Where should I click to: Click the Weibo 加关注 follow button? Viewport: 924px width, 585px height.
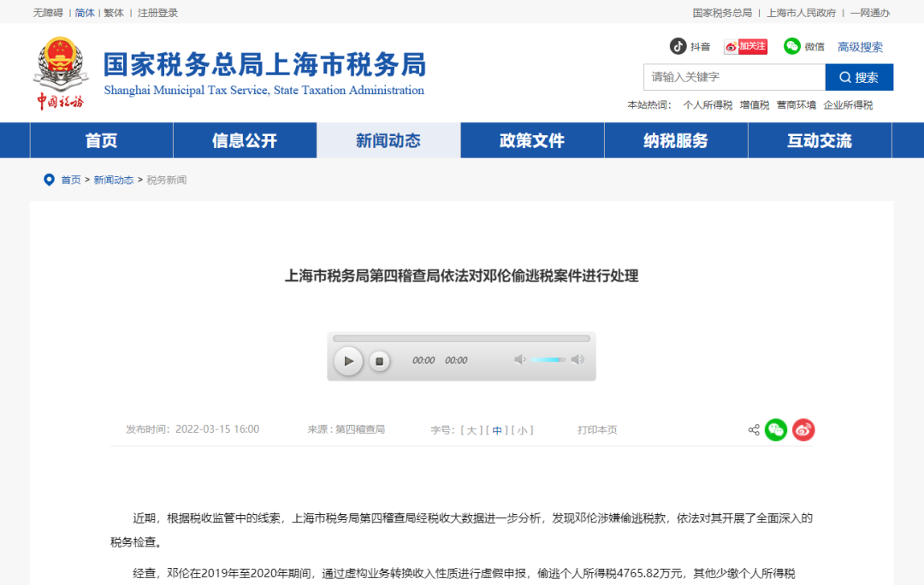(x=745, y=46)
